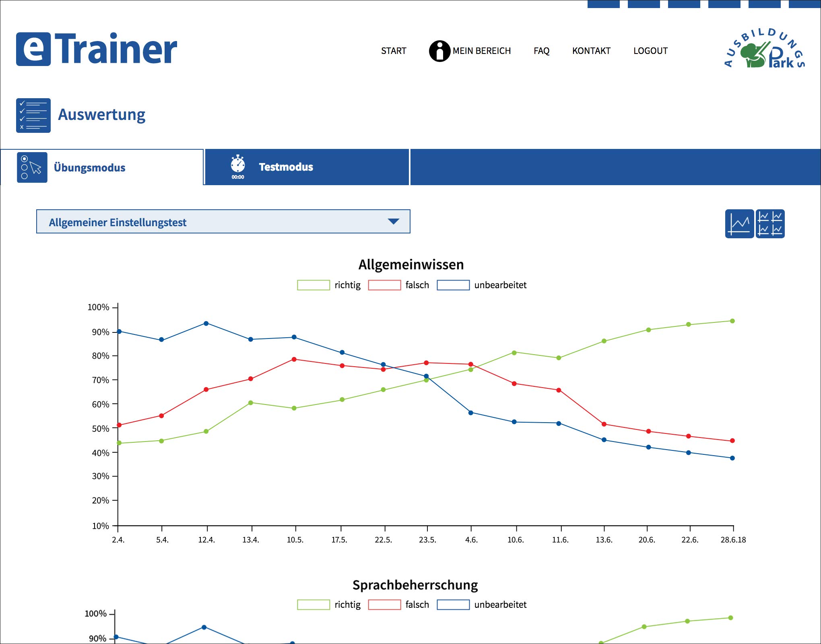Viewport: 821px width, 644px height.
Task: Toggle falsch series in Allgemeinwissen legend
Action: 384,285
